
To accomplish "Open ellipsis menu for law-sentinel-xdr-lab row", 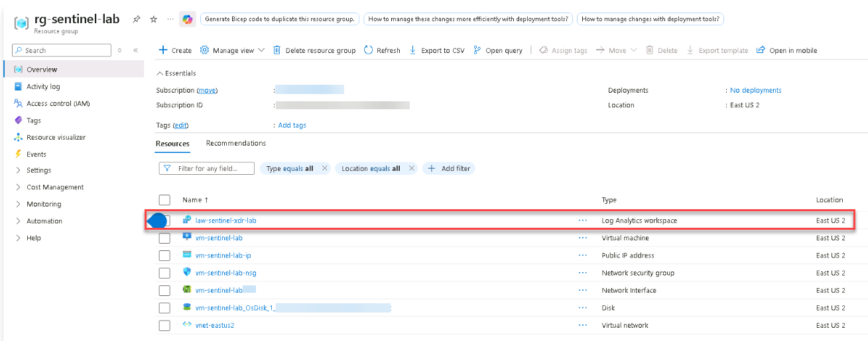I will [583, 220].
